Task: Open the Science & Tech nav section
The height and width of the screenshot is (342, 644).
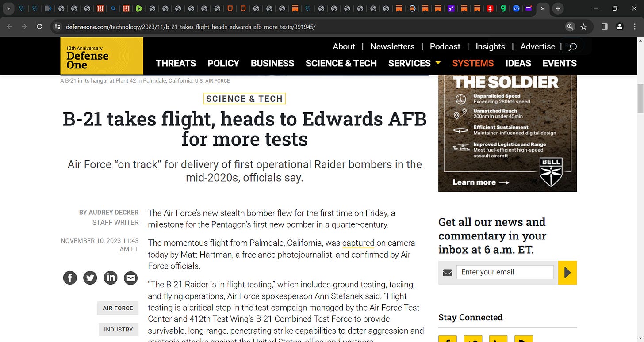Action: pyautogui.click(x=341, y=63)
